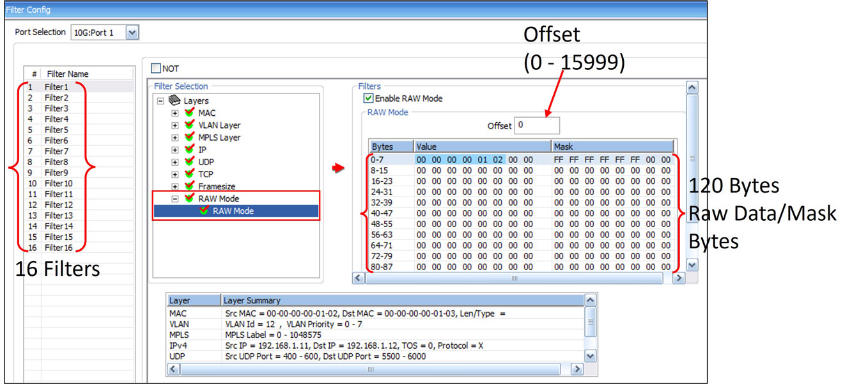Collapse the Layers tree root
The height and width of the screenshot is (384, 868).
(161, 101)
